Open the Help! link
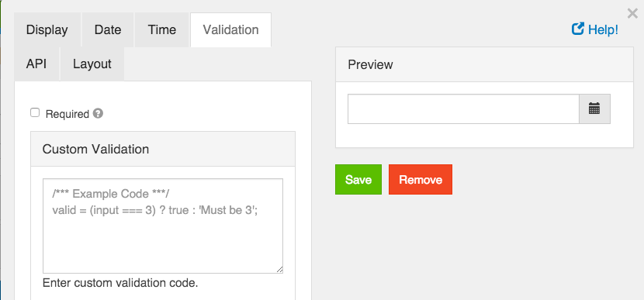 603,29
